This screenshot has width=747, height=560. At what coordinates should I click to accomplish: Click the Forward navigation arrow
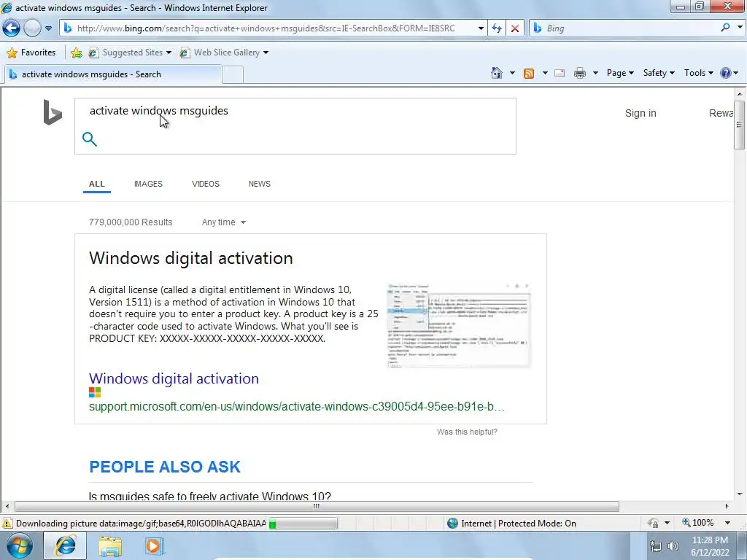pos(32,28)
